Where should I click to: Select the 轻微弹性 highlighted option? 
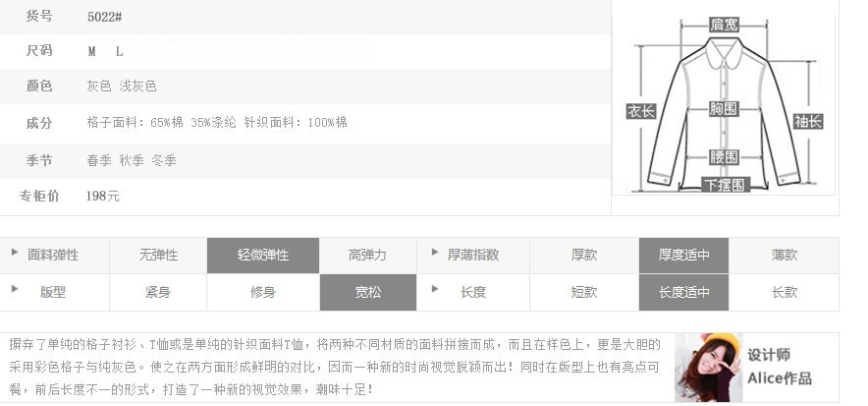click(x=263, y=255)
